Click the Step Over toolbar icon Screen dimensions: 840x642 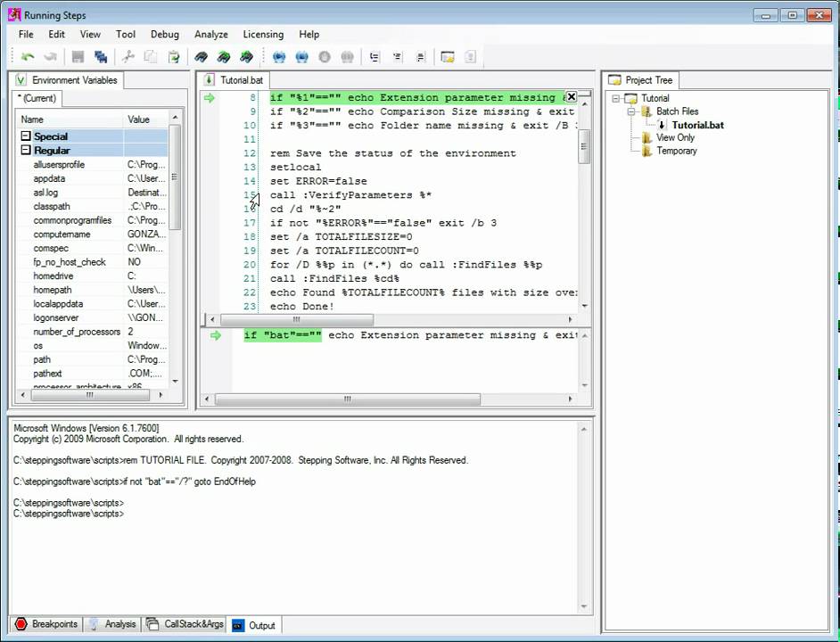(398, 57)
